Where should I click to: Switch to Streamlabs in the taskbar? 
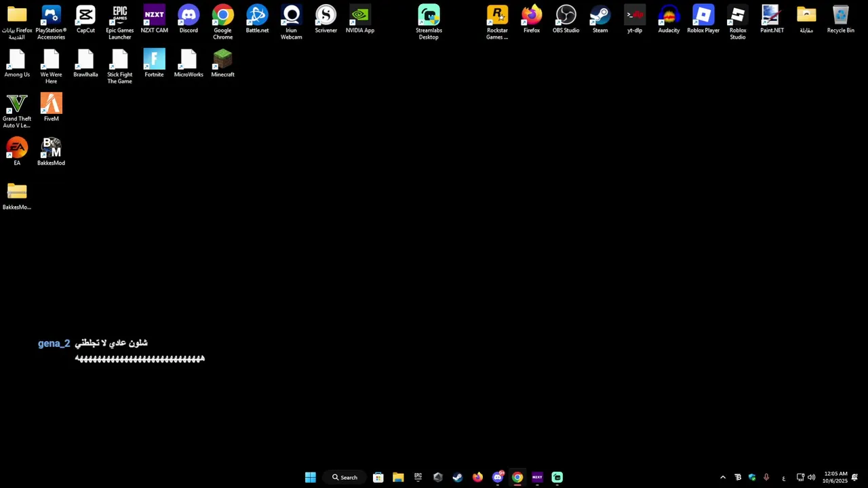(x=557, y=477)
